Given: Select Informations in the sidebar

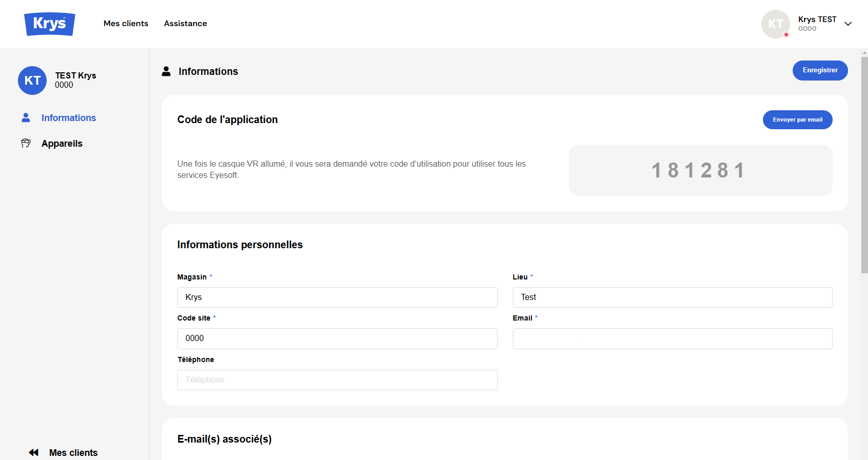Looking at the screenshot, I should coord(69,118).
